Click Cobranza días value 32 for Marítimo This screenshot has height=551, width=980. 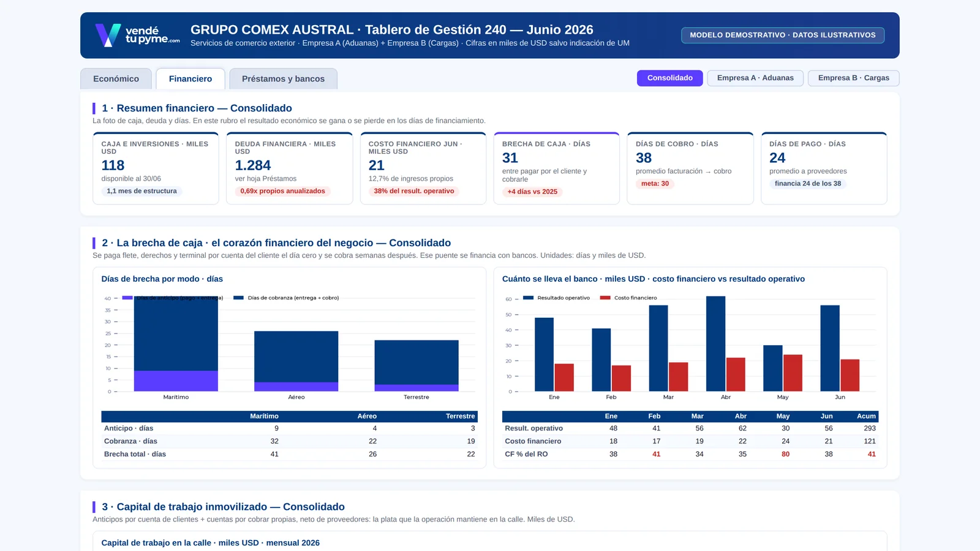point(274,441)
